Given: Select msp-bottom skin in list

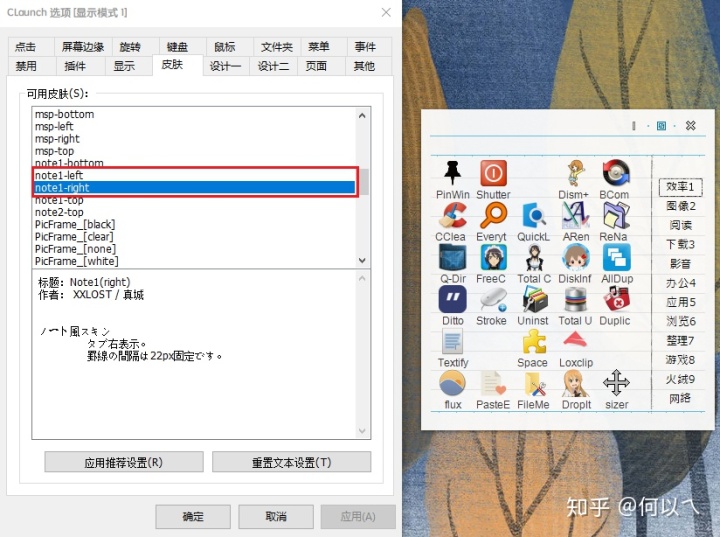Looking at the screenshot, I should [194, 114].
